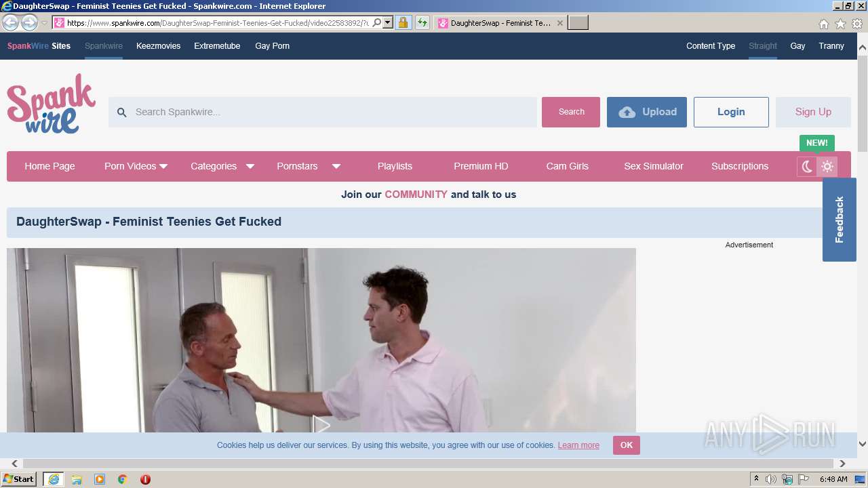Click the video title heading text
The image size is (868, 488).
pos(149,222)
